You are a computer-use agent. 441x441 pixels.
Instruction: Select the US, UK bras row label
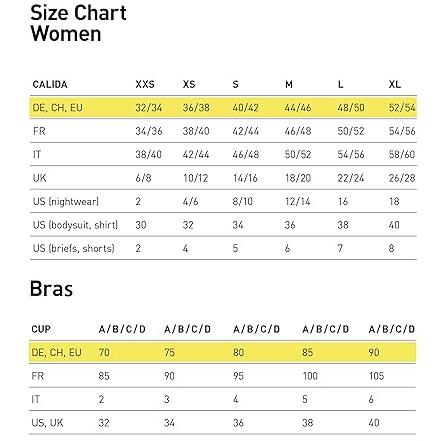tap(47, 423)
